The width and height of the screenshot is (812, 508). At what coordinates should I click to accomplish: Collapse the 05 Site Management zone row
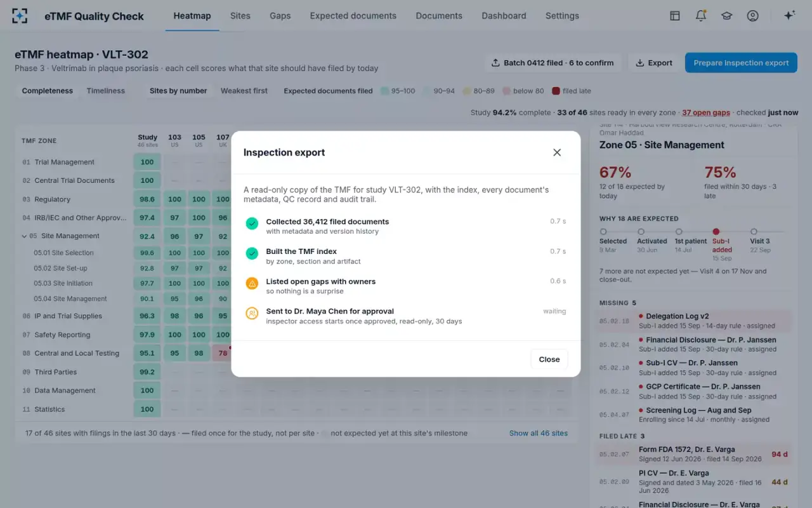(x=24, y=236)
